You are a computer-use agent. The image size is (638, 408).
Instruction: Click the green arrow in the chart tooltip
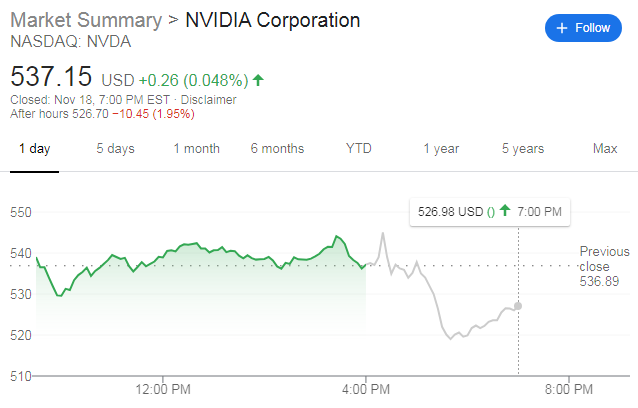(505, 210)
